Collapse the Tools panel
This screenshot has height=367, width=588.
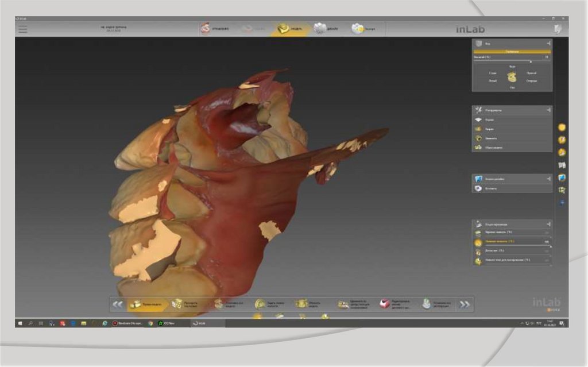tap(548, 109)
